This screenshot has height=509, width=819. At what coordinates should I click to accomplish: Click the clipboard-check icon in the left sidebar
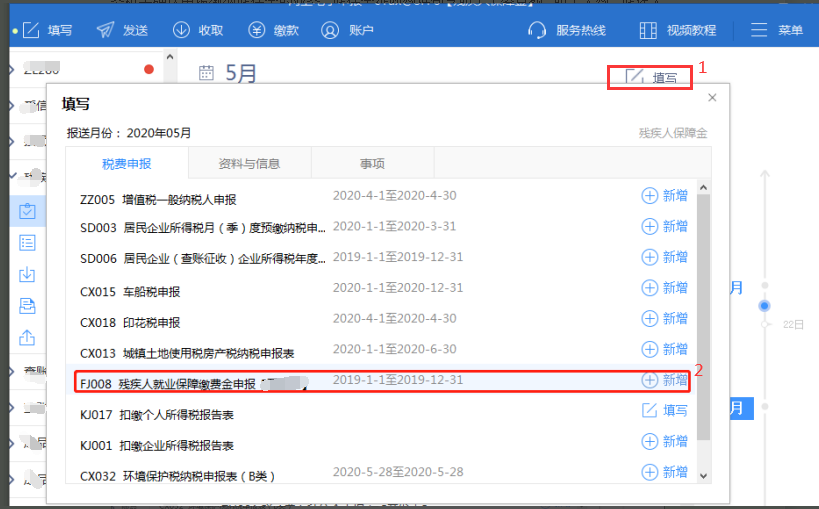(x=27, y=210)
